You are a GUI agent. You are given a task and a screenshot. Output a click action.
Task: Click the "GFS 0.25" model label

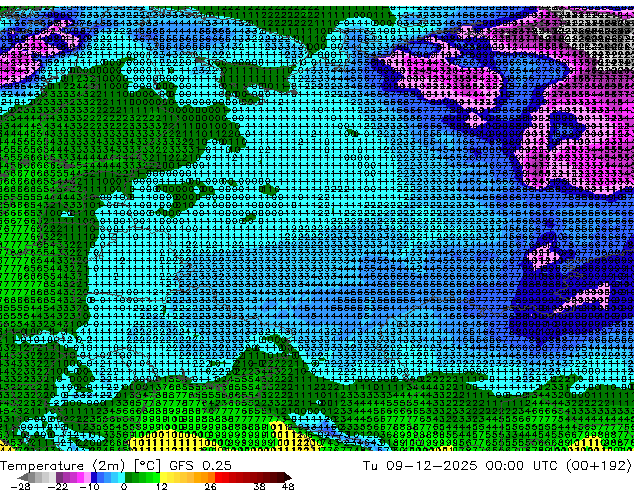(200, 466)
